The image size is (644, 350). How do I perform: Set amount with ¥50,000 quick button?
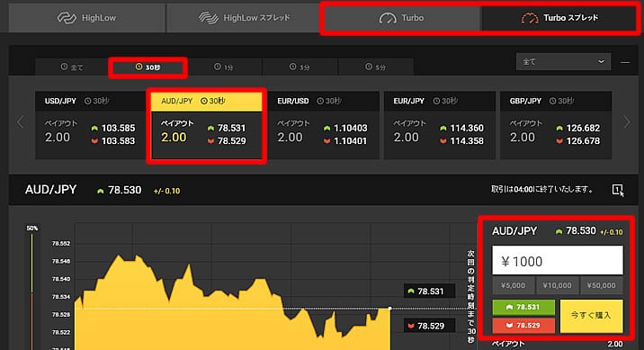[602, 285]
